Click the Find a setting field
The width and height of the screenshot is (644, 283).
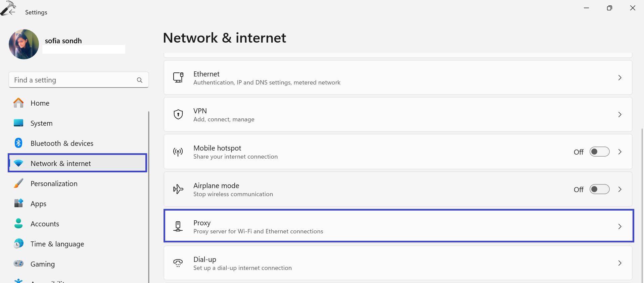pyautogui.click(x=72, y=80)
